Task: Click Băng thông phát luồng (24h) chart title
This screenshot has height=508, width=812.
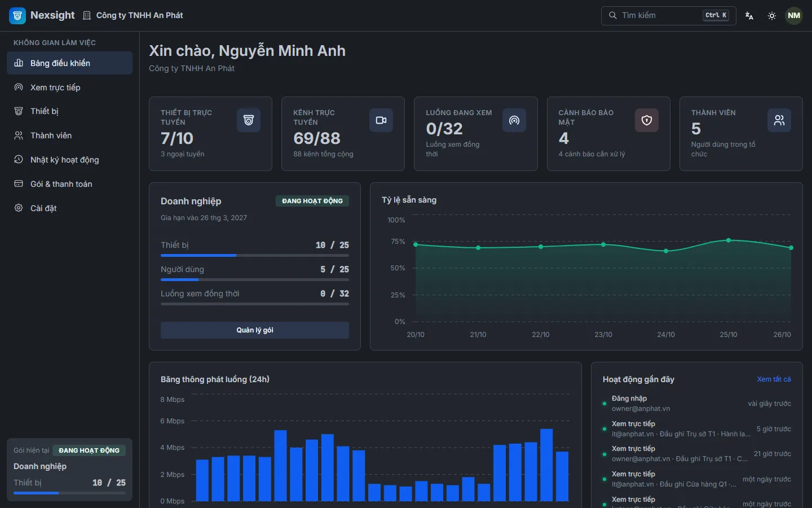Action: click(215, 379)
